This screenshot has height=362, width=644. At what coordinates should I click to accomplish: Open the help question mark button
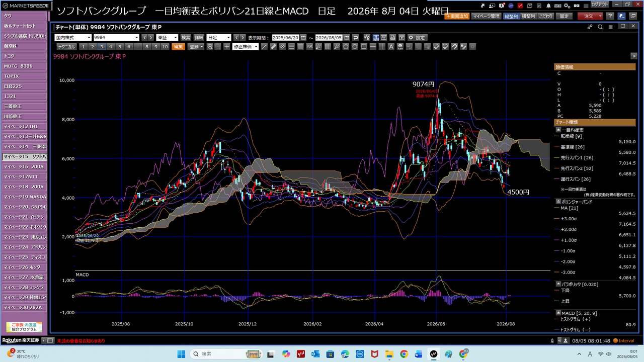[x=609, y=16]
